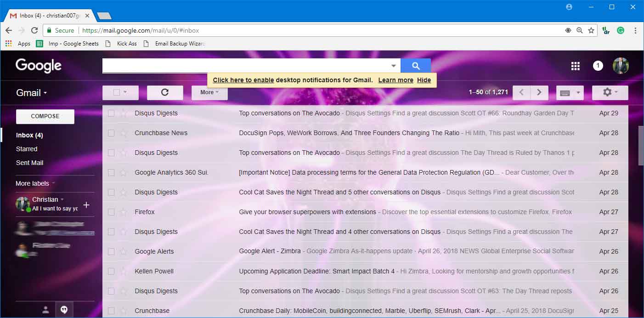
Task: Click the Grammarly extension icon
Action: click(621, 30)
